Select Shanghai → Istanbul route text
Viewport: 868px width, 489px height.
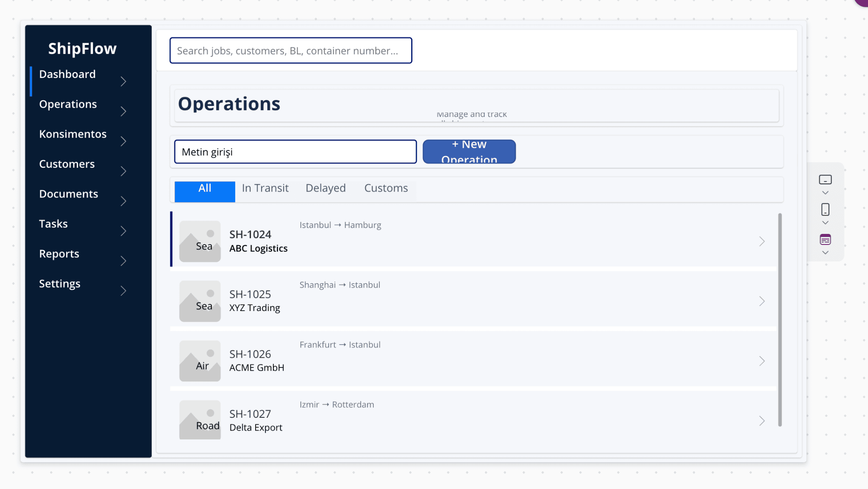click(340, 285)
